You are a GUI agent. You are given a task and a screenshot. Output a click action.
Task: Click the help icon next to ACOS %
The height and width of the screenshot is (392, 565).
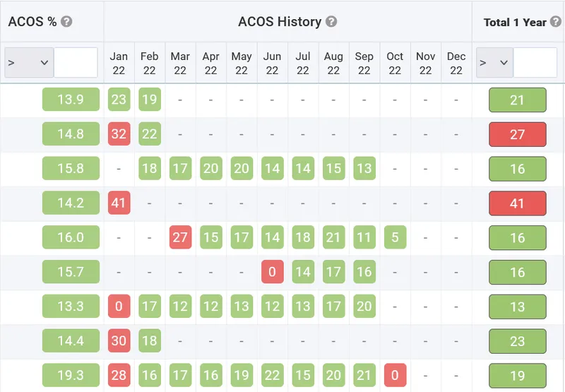click(66, 22)
